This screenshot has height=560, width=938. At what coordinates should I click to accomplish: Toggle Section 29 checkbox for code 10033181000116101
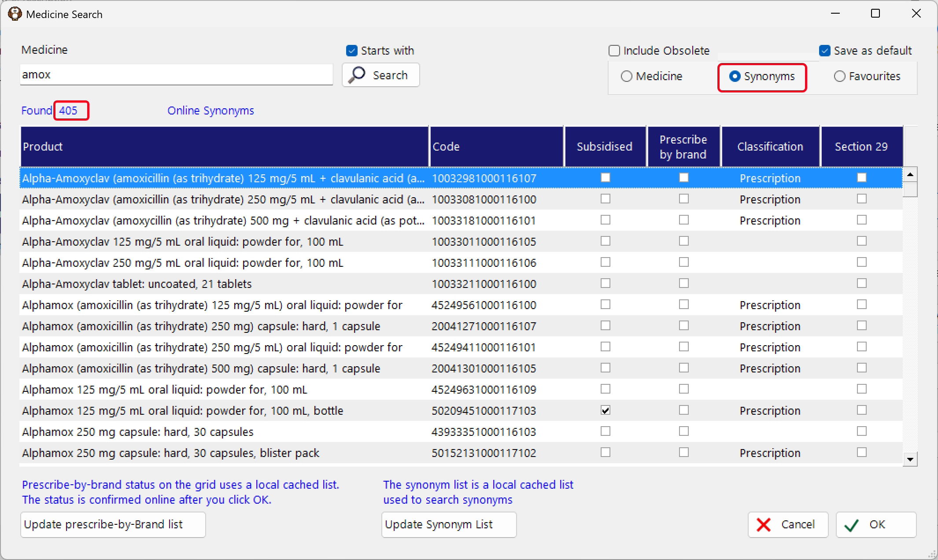coord(862,220)
